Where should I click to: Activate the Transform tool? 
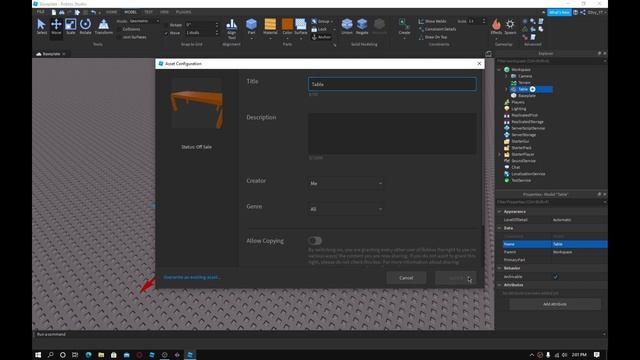[104, 27]
